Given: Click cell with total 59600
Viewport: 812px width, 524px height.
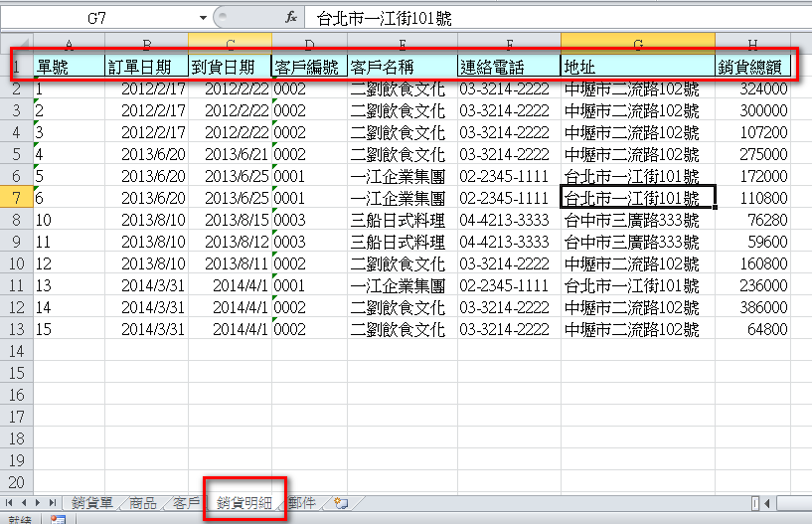Looking at the screenshot, I should 753,242.
